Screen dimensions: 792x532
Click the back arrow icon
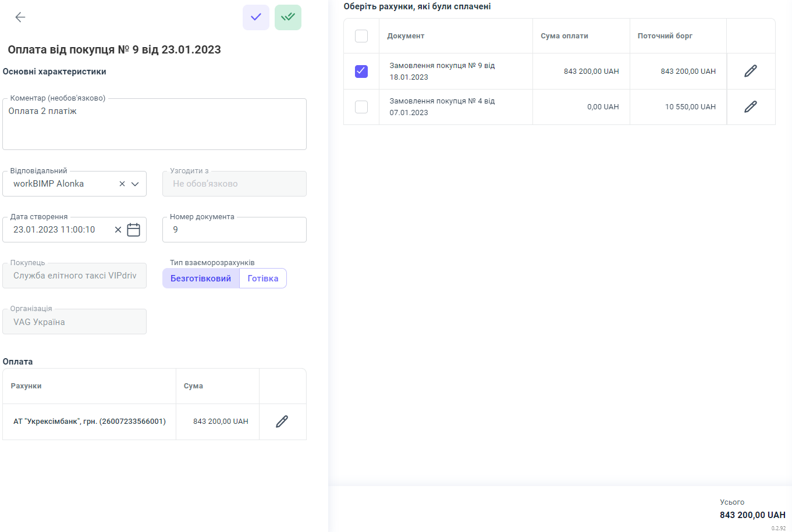click(20, 17)
